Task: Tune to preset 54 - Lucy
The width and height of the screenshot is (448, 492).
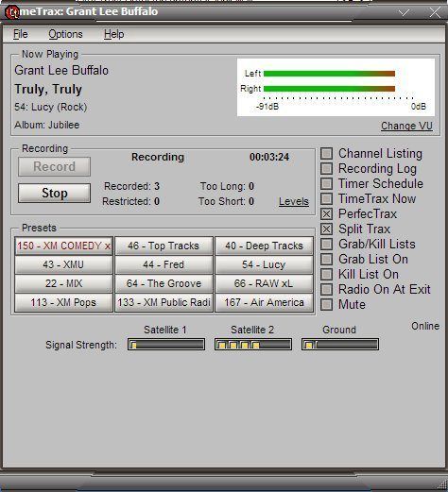Action: point(264,264)
